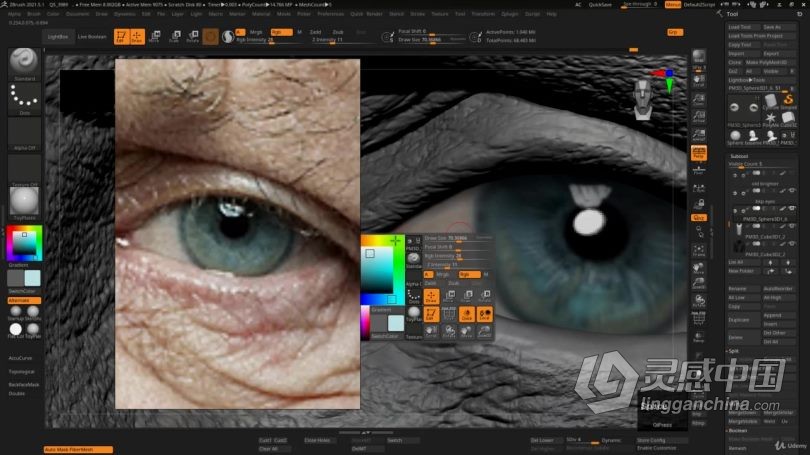Screen dimensions: 810x455
Task: Toggle Persp perspective view
Action: click(698, 153)
